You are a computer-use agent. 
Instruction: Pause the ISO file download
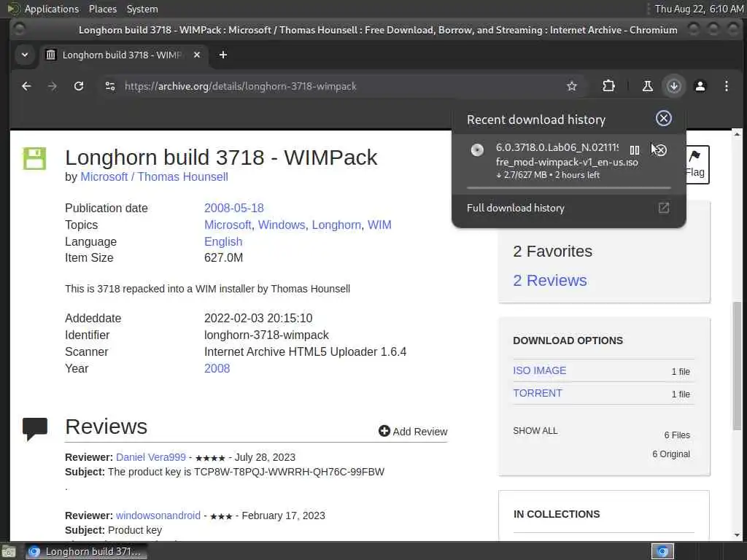coord(634,150)
